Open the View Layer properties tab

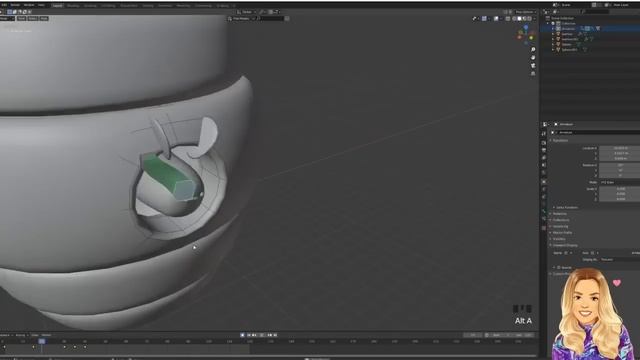[x=544, y=158]
